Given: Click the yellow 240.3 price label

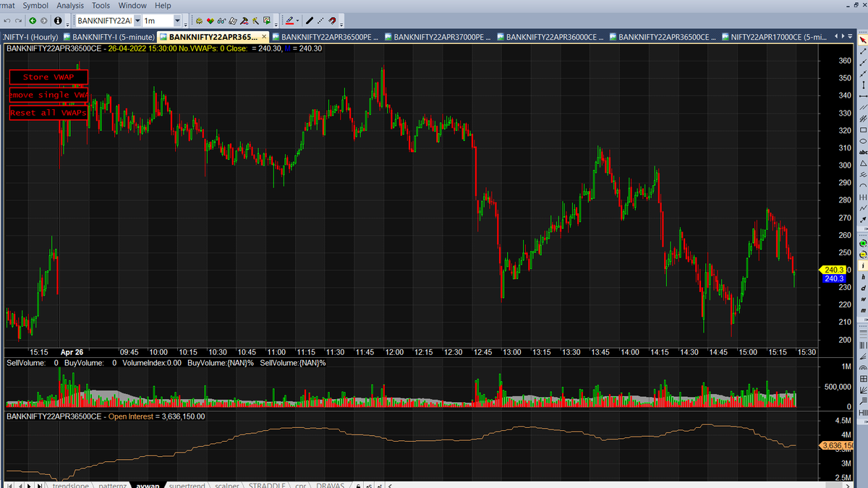Looking at the screenshot, I should pyautogui.click(x=834, y=270).
